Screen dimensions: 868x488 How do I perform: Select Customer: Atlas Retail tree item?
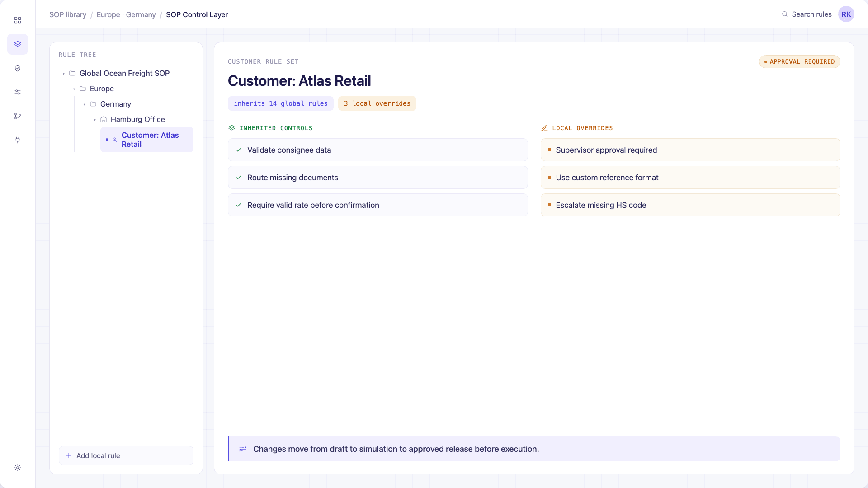(x=147, y=140)
